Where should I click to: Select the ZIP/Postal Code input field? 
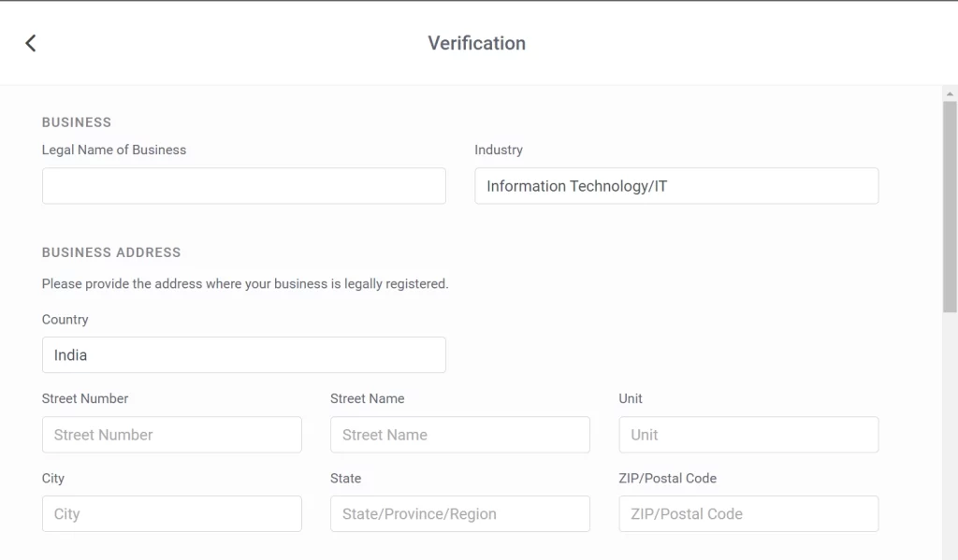click(748, 513)
